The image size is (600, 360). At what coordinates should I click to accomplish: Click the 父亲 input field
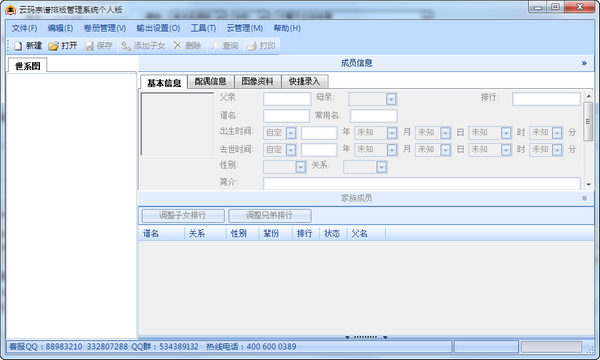tap(287, 99)
